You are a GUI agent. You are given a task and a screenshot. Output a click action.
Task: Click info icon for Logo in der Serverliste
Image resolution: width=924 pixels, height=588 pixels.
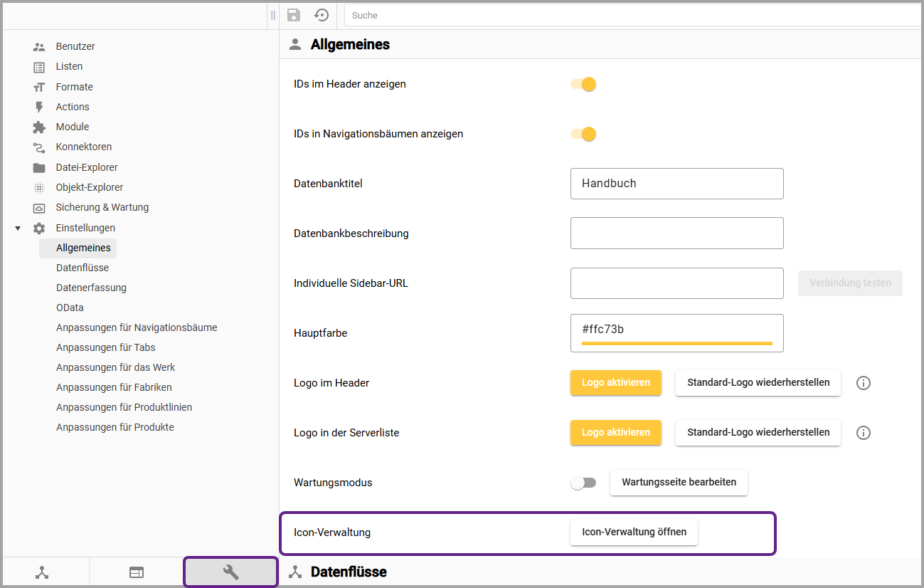coord(863,433)
